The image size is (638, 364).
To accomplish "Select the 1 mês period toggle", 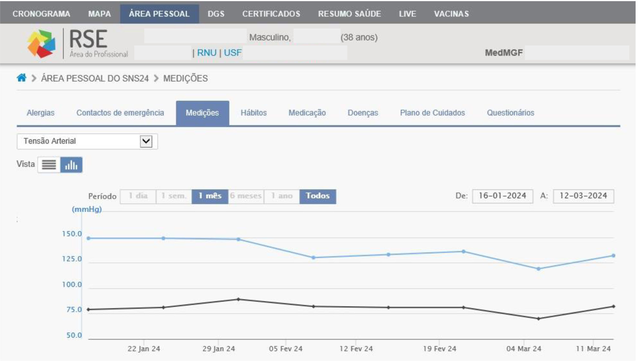I will click(210, 196).
